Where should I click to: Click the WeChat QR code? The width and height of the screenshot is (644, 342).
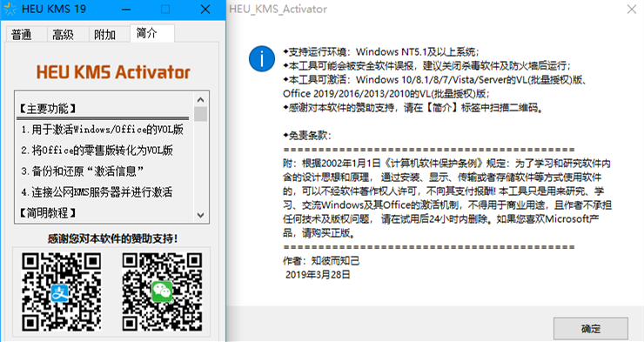(x=162, y=292)
